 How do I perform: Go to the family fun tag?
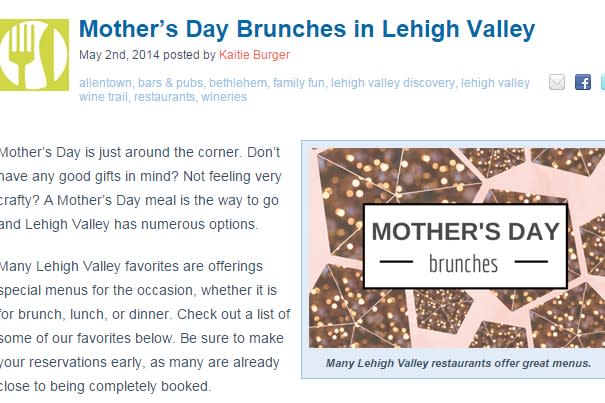[x=299, y=83]
